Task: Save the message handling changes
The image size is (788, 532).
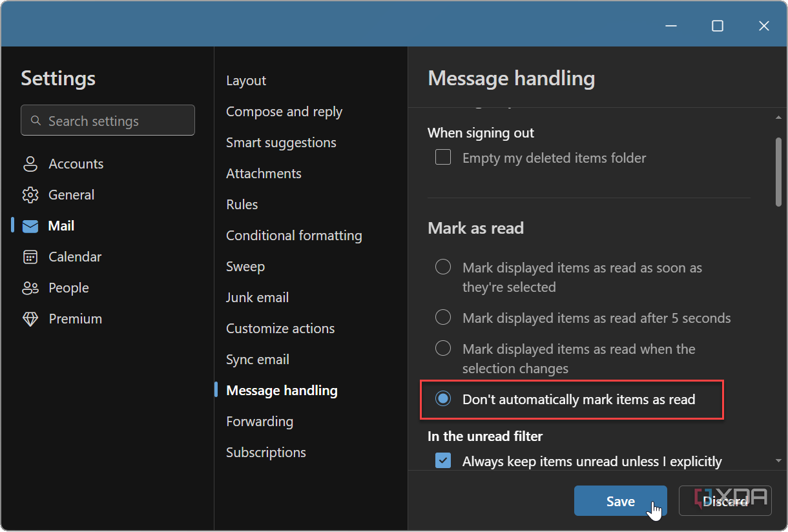Action: point(619,500)
